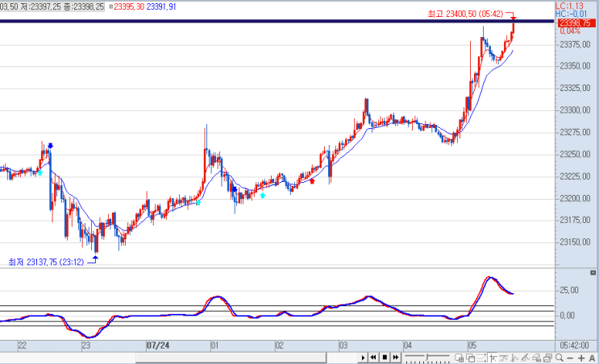The width and height of the screenshot is (599, 364).
Task: Click the 25,00 indicator axis label
Action: [x=569, y=291]
